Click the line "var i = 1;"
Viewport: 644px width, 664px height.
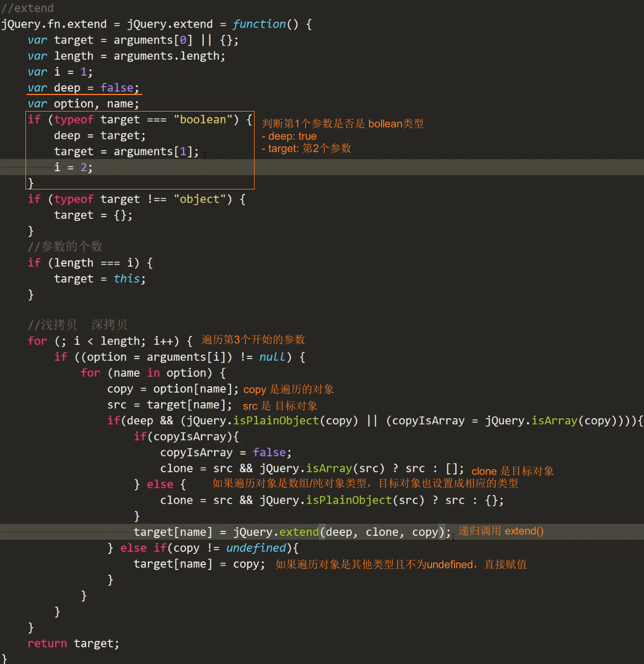point(60,72)
